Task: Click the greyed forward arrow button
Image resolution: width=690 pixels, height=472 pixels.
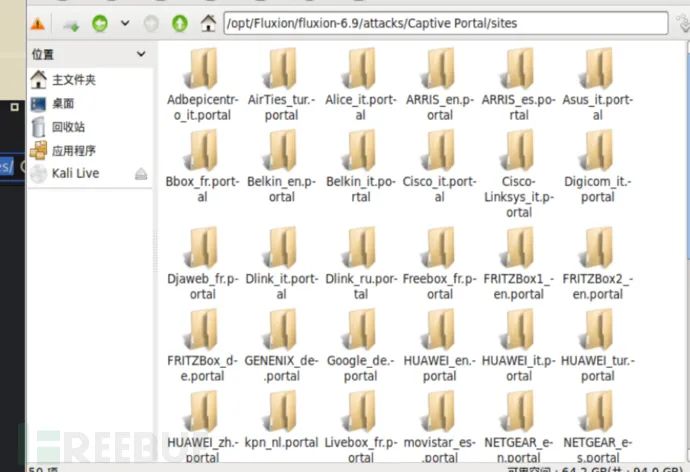Action: coord(151,23)
